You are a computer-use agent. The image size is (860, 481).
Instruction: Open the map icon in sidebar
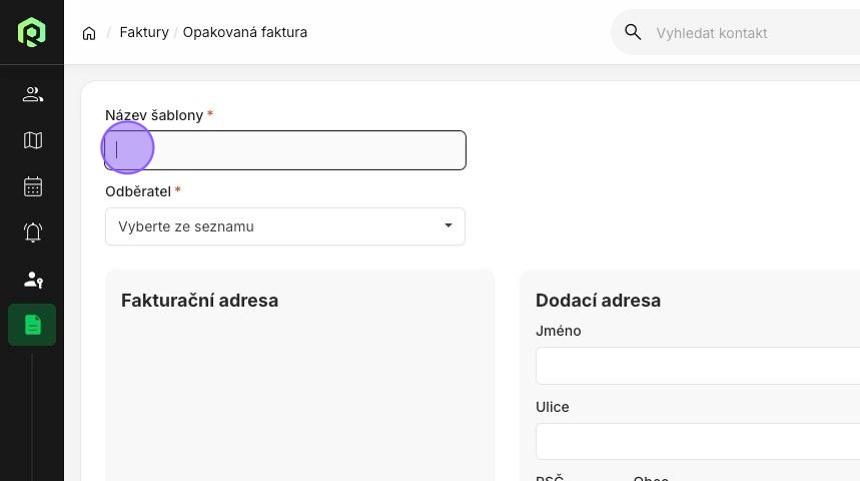[x=33, y=140]
